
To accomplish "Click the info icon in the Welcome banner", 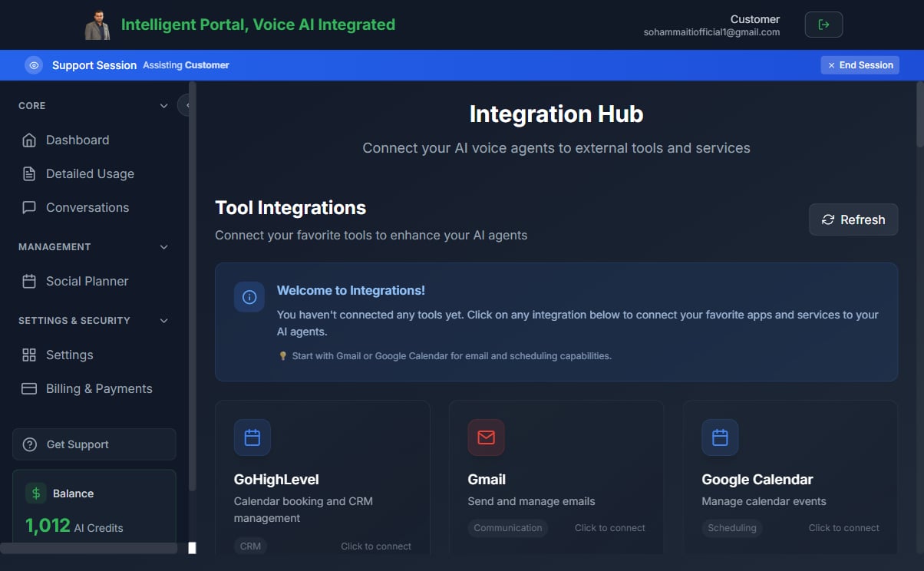I will click(249, 297).
